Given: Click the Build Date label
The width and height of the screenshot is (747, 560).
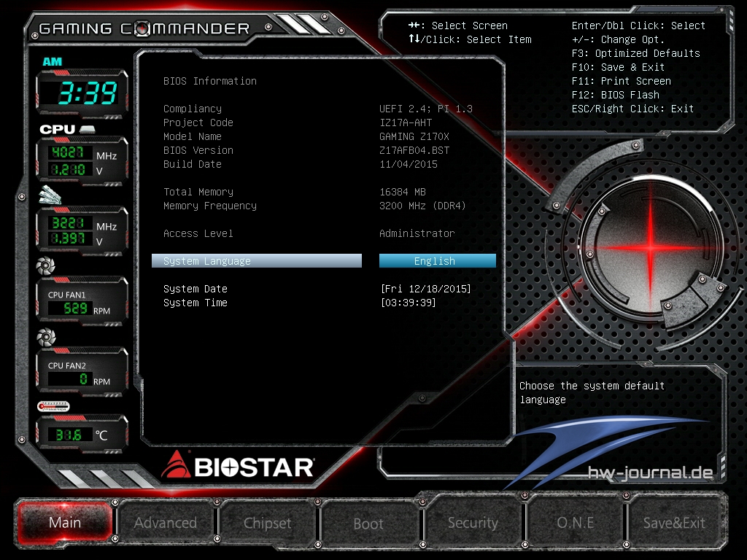Looking at the screenshot, I should pos(193,164).
